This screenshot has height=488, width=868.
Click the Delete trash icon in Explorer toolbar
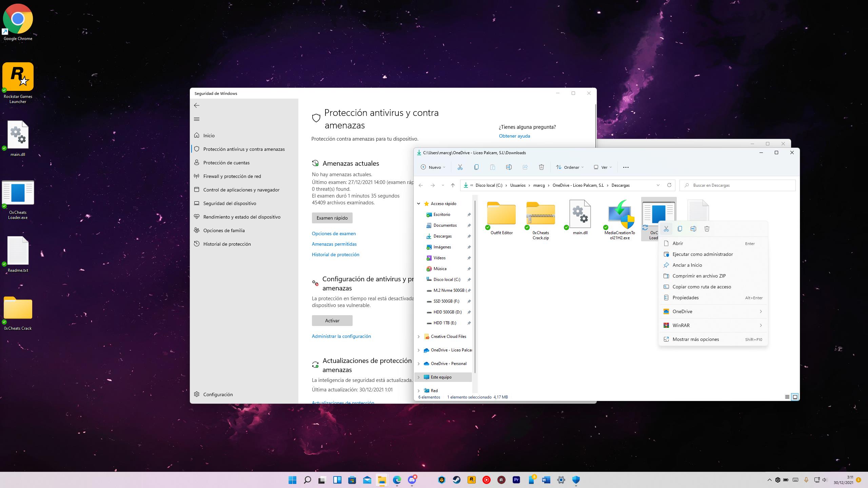click(x=541, y=167)
